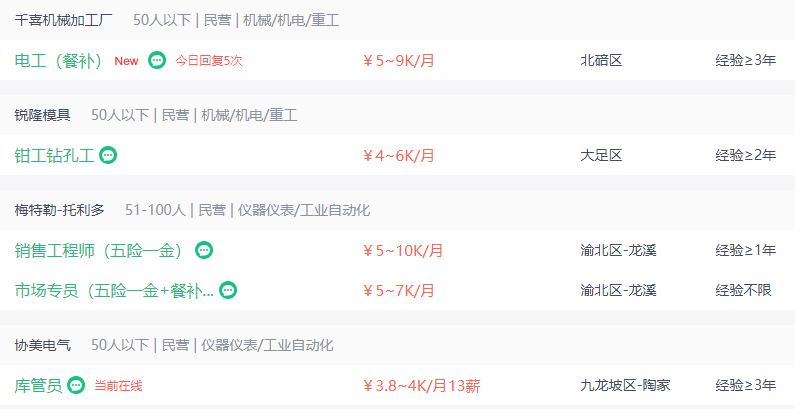
Task: Click the red New badge
Action: tap(126, 61)
